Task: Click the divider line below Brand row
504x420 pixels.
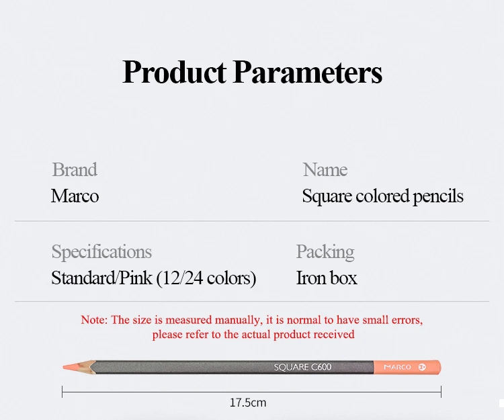Action: point(252,221)
